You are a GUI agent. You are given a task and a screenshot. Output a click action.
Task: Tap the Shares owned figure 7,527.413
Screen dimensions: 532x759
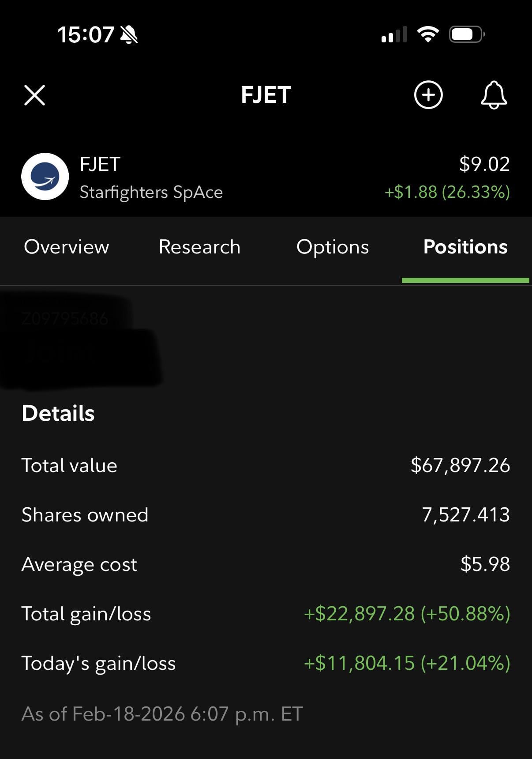[466, 515]
